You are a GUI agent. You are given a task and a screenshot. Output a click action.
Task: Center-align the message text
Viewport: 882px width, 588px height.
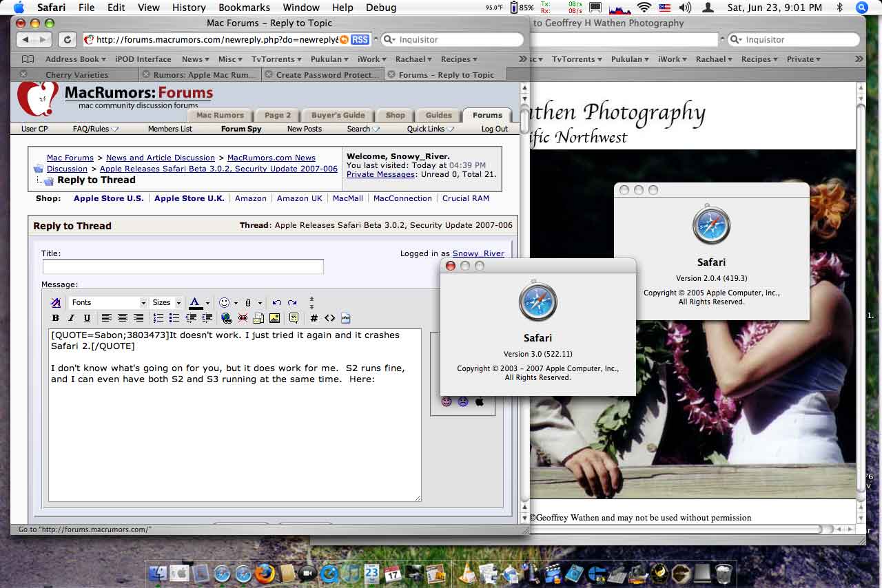[x=123, y=318]
